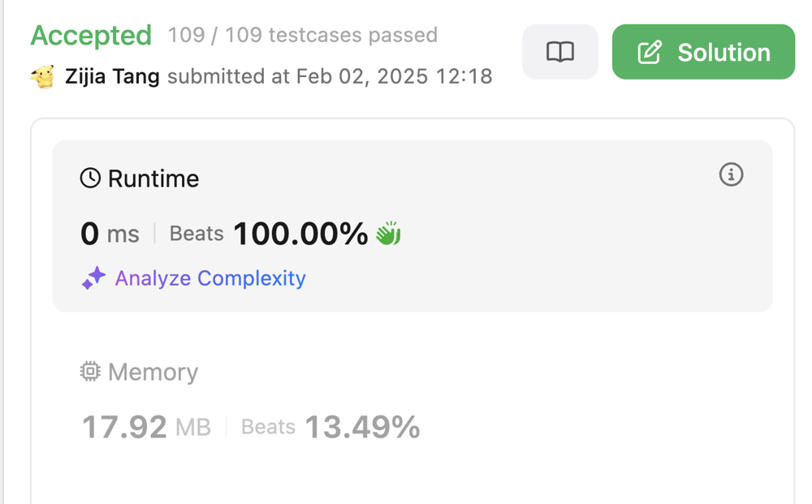Click the pencil icon on Solution button
The width and height of the screenshot is (812, 504).
(x=650, y=53)
